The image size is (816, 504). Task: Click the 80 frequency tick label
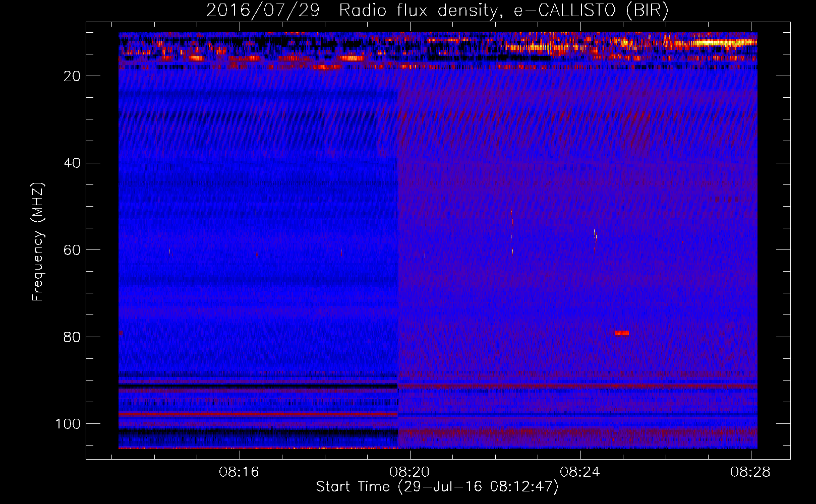coord(72,337)
